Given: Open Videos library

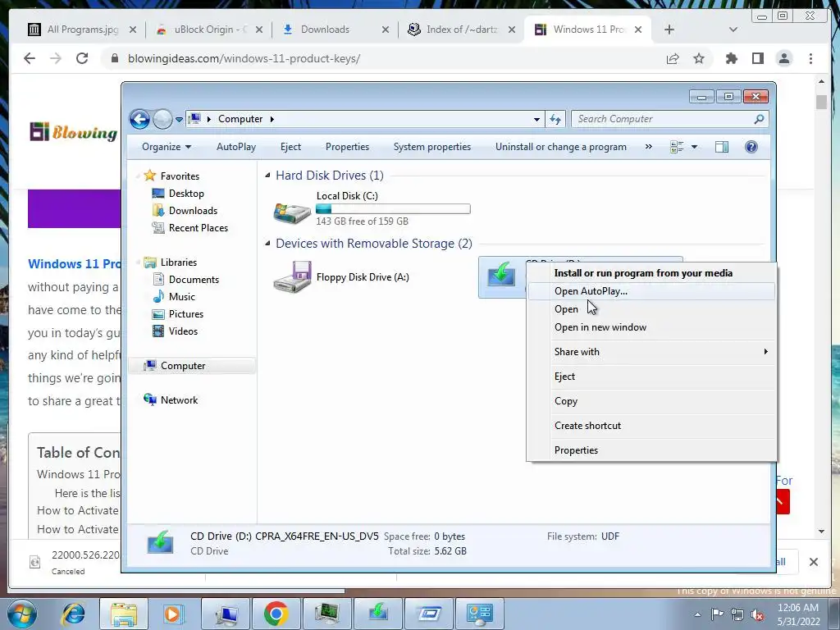Looking at the screenshot, I should [x=183, y=331].
